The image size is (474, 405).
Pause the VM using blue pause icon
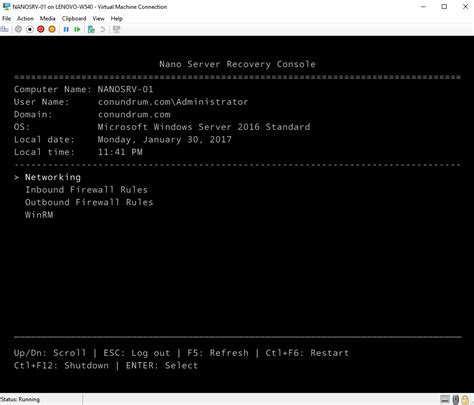[66, 29]
